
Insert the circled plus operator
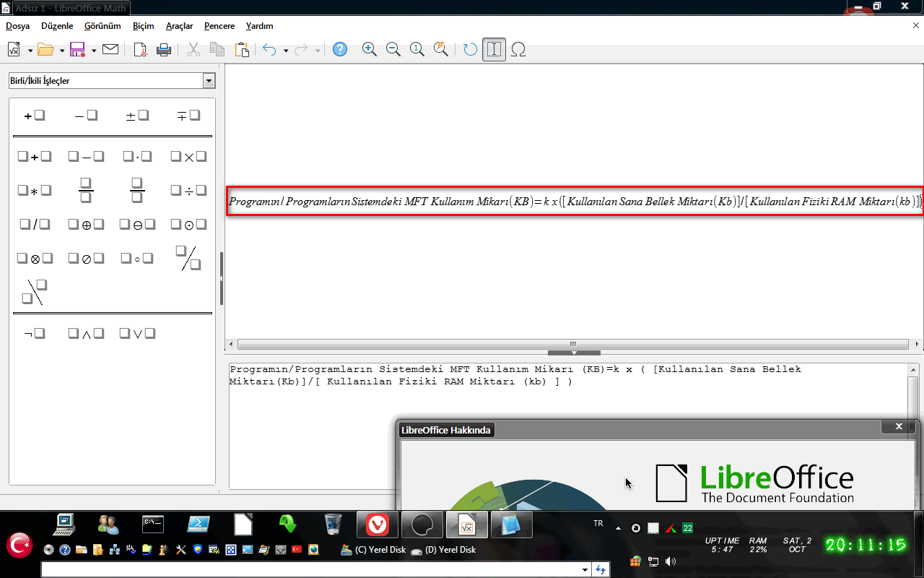(86, 225)
